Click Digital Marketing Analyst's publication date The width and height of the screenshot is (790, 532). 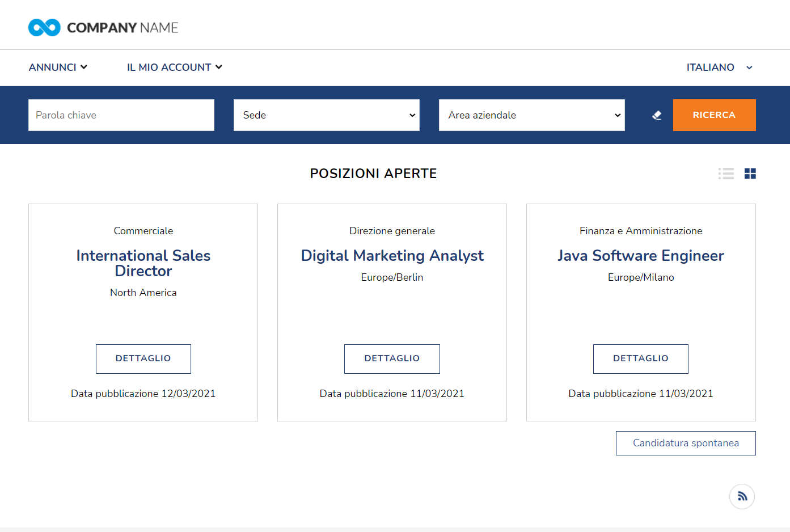click(392, 394)
